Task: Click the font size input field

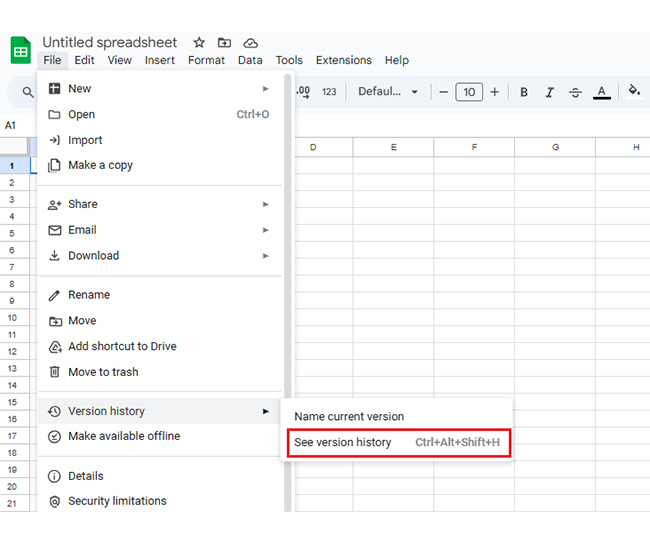Action: [x=469, y=92]
